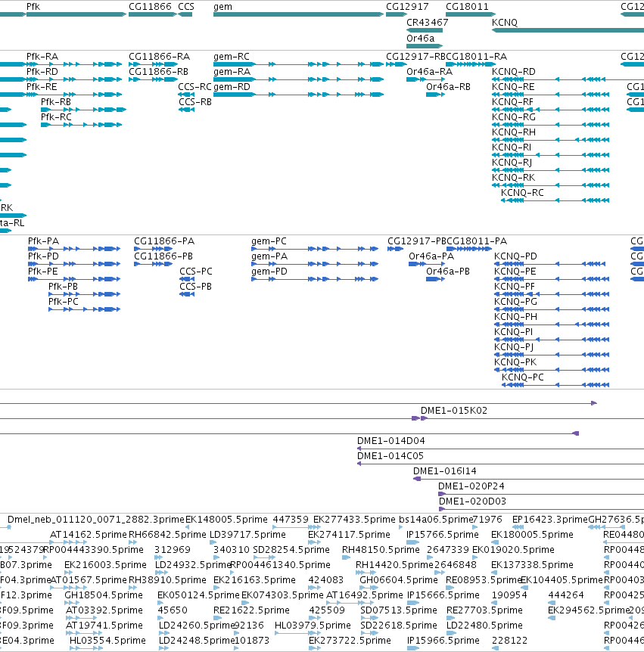Select BAC clone DME1-020P24
The height and width of the screenshot is (652, 644).
[541, 494]
